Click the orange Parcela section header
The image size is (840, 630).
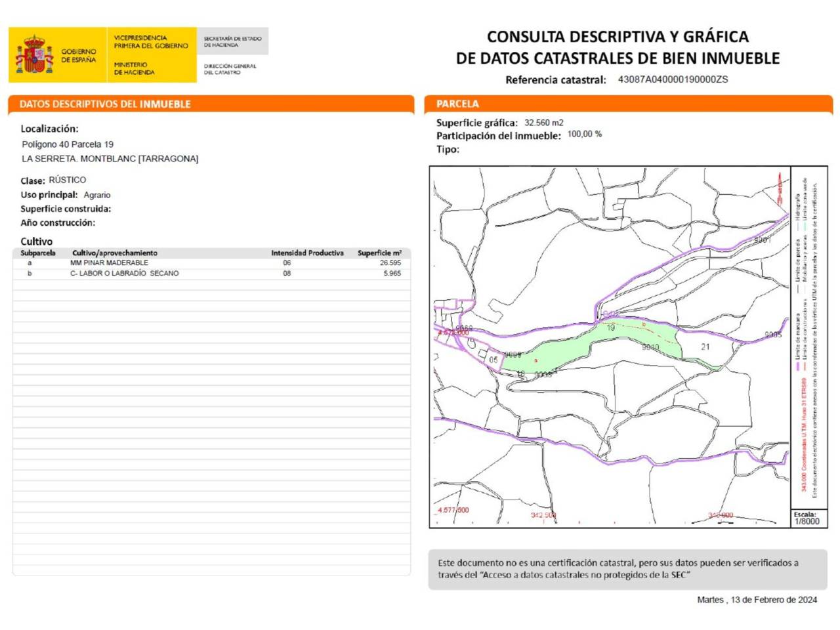[457, 104]
